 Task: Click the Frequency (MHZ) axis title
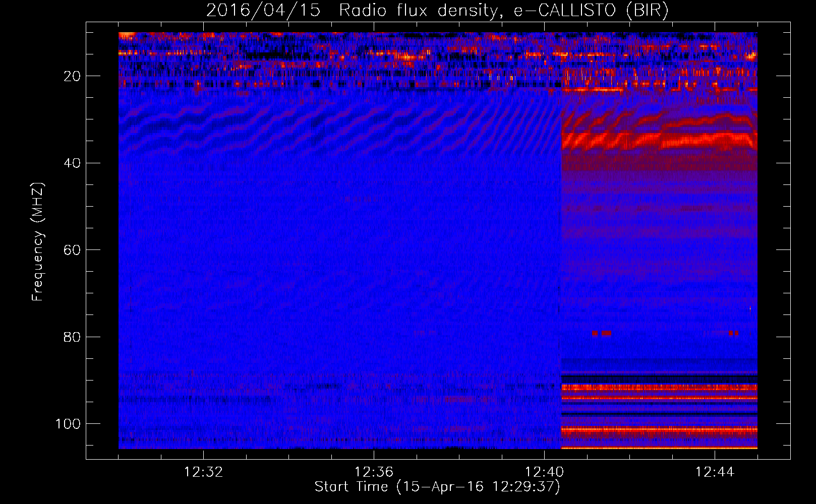[38, 242]
